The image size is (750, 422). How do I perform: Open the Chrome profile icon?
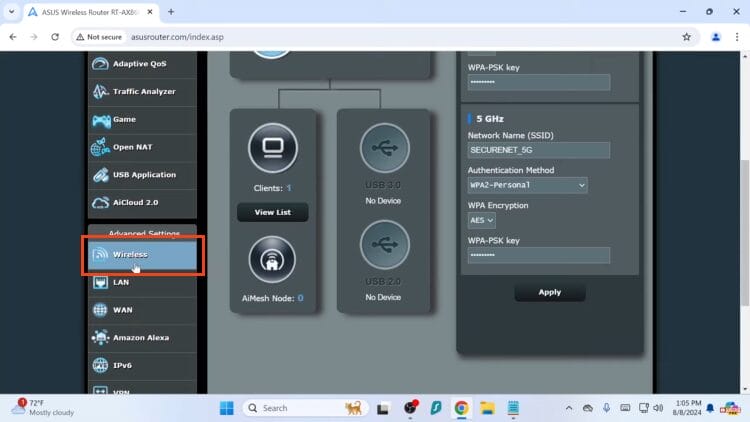pyautogui.click(x=716, y=37)
